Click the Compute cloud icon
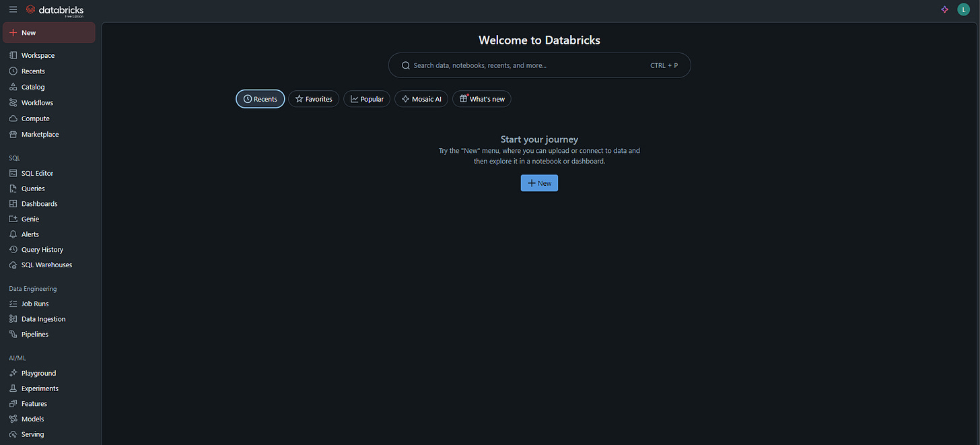This screenshot has width=980, height=445. click(x=13, y=118)
